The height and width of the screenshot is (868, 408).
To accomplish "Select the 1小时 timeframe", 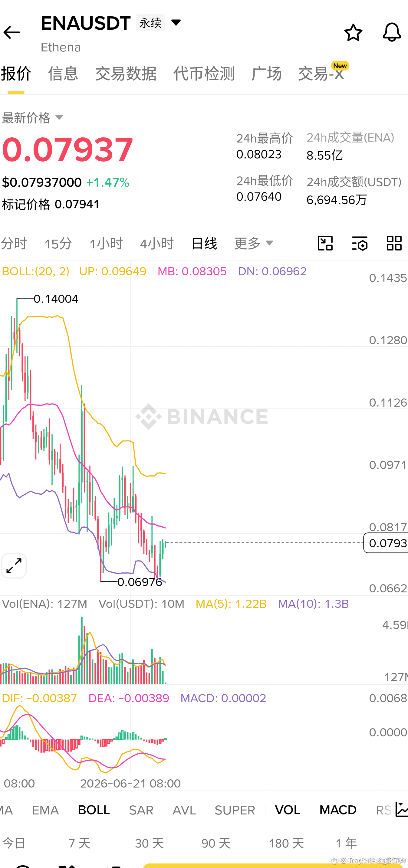I will [106, 243].
